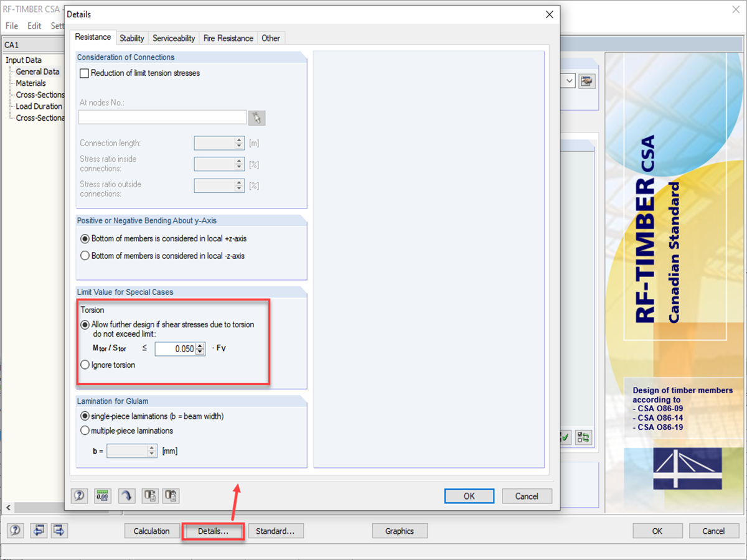
Task: Click the fourth Details bottom toolbar icon
Action: [x=149, y=496]
